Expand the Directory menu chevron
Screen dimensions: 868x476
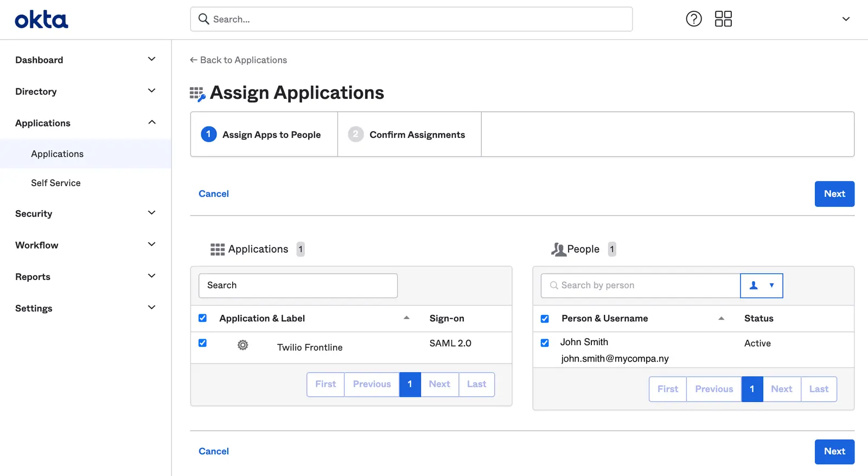(152, 91)
